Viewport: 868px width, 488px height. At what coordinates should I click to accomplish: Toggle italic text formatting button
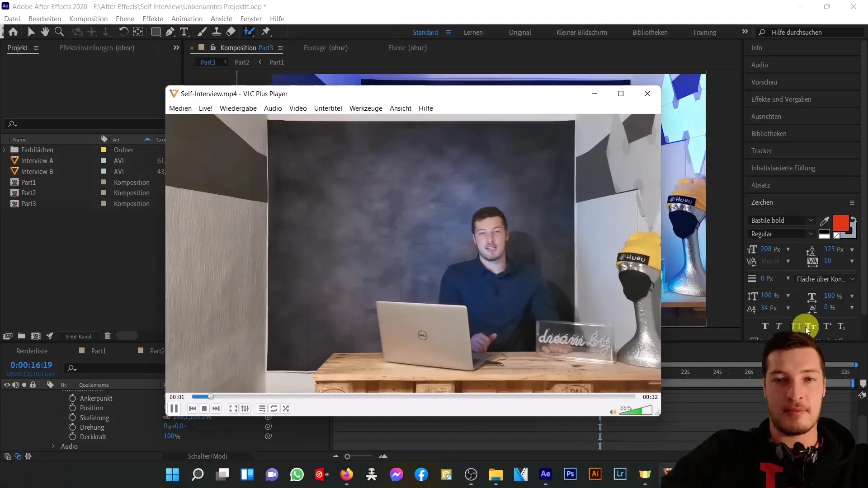click(780, 327)
